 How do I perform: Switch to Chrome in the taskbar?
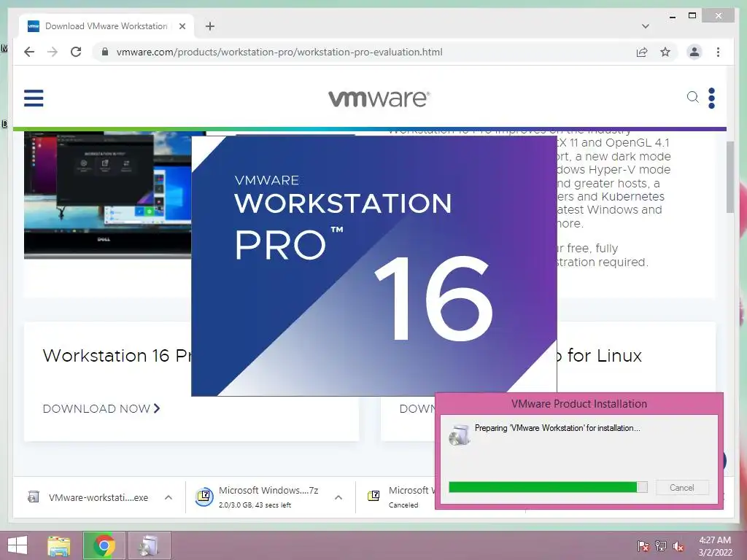pyautogui.click(x=104, y=545)
